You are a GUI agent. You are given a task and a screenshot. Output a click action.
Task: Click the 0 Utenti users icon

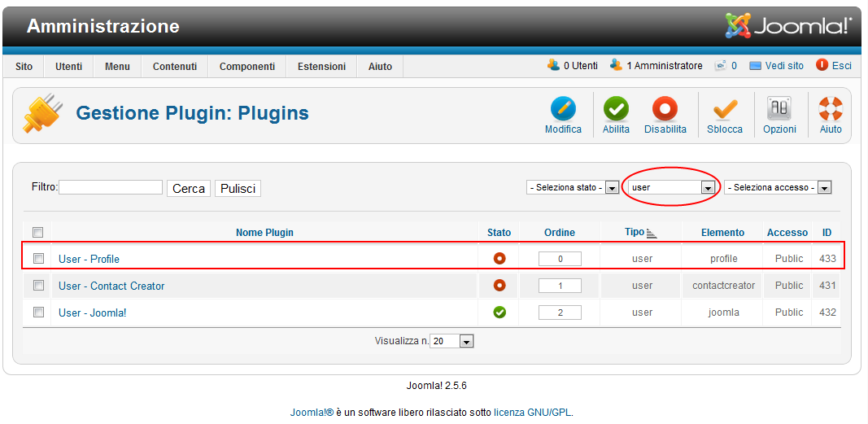click(x=553, y=65)
